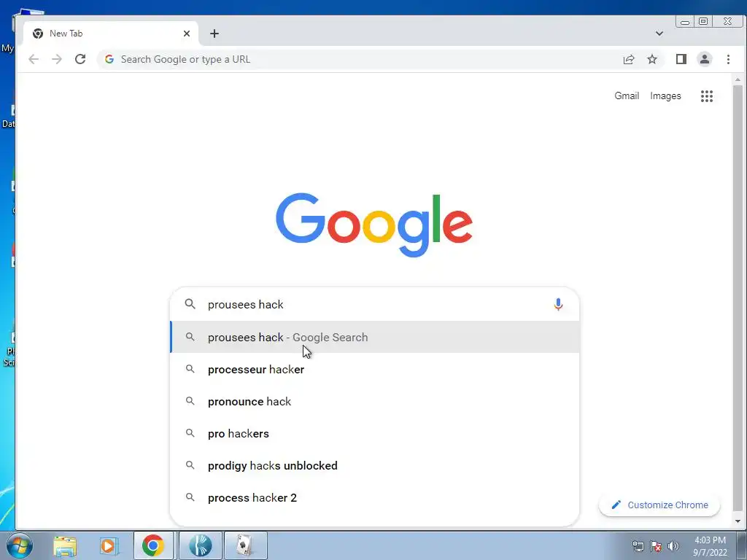The height and width of the screenshot is (560, 747).
Task: Select 'pronounce hack' suggestion
Action: point(374,402)
